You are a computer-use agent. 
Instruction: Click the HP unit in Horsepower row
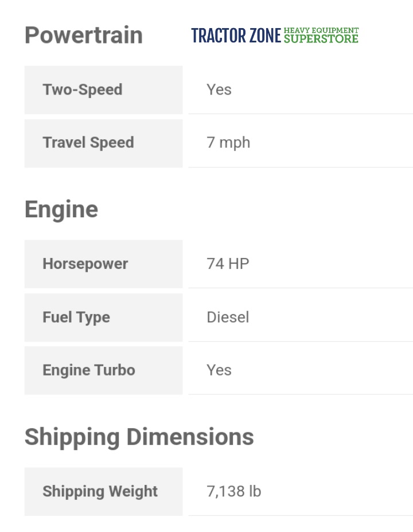coord(239,264)
